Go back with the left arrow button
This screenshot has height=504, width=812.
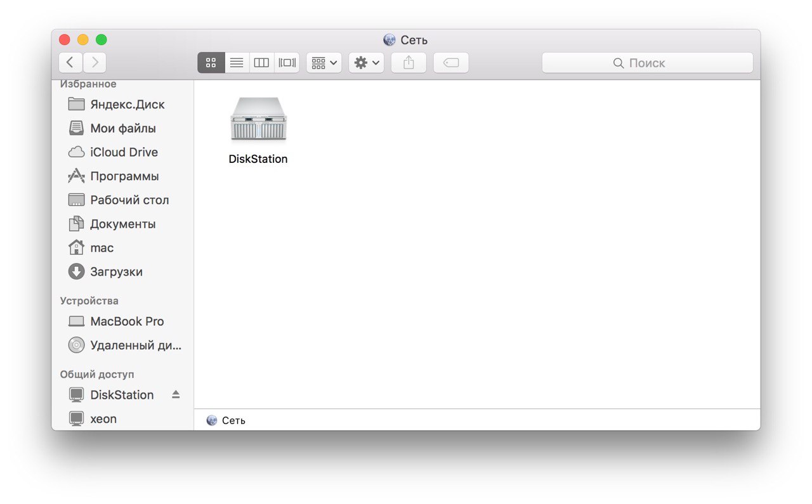pos(70,63)
